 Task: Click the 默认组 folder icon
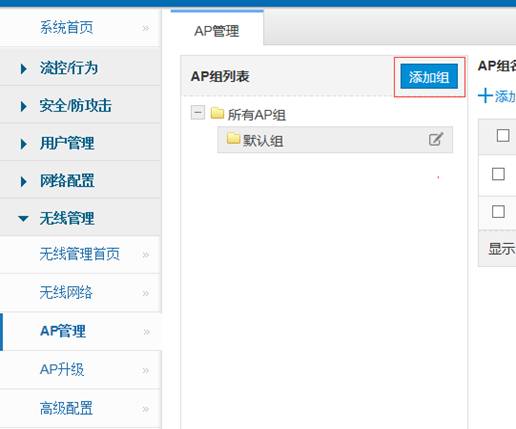(233, 138)
